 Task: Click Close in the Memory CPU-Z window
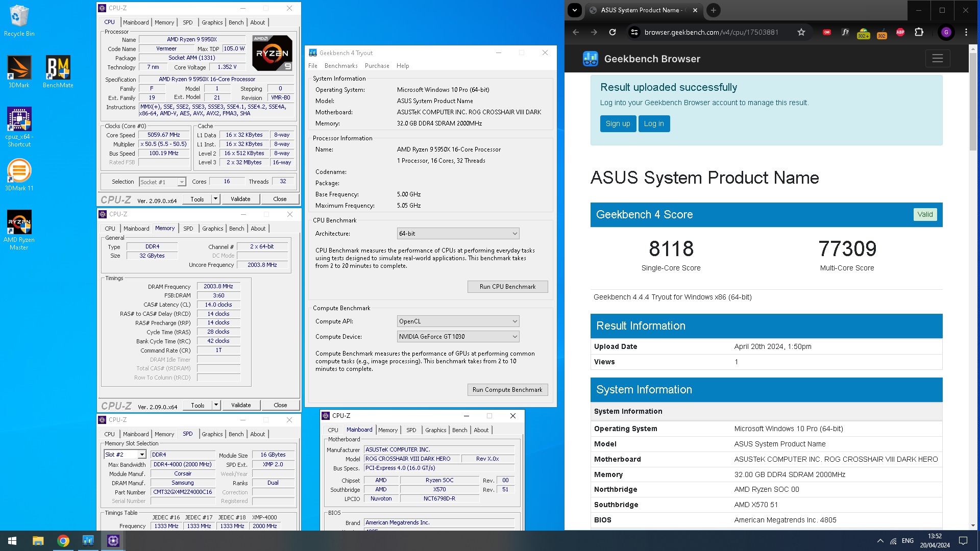pyautogui.click(x=280, y=405)
